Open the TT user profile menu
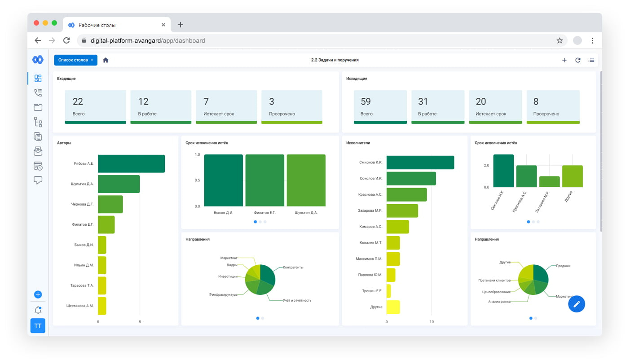Screen dimensions: 630x364 pos(38,326)
